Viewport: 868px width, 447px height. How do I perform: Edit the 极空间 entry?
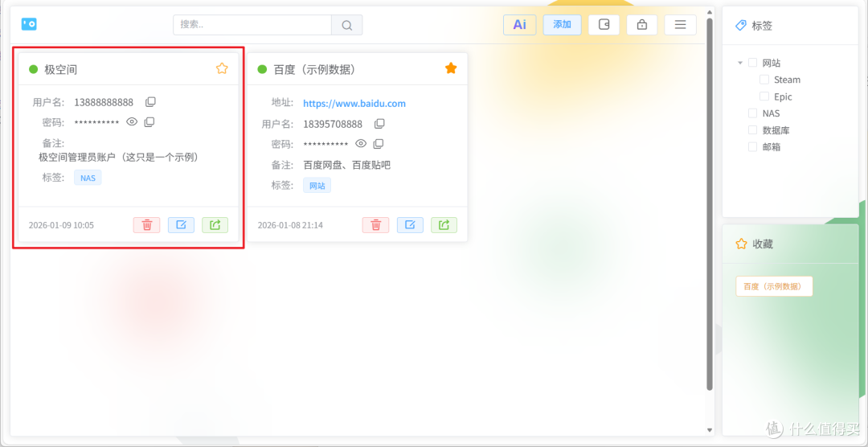181,225
